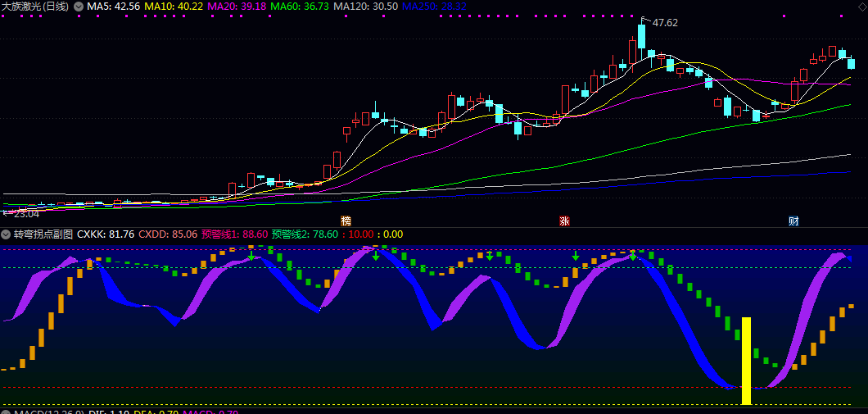The height and width of the screenshot is (414, 868).
Task: Select the CXKK: 81.76 value
Action: (106, 234)
